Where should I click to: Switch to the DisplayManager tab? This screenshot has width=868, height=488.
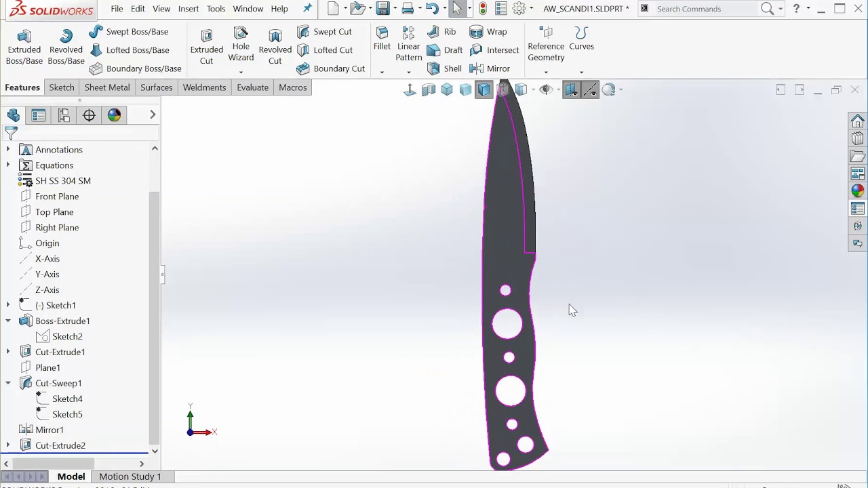pos(114,115)
